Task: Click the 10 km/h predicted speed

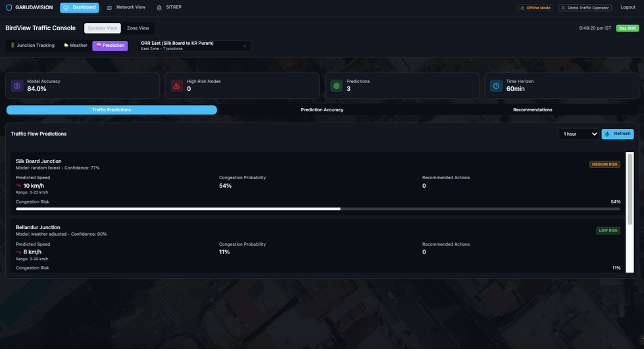Action: click(34, 186)
